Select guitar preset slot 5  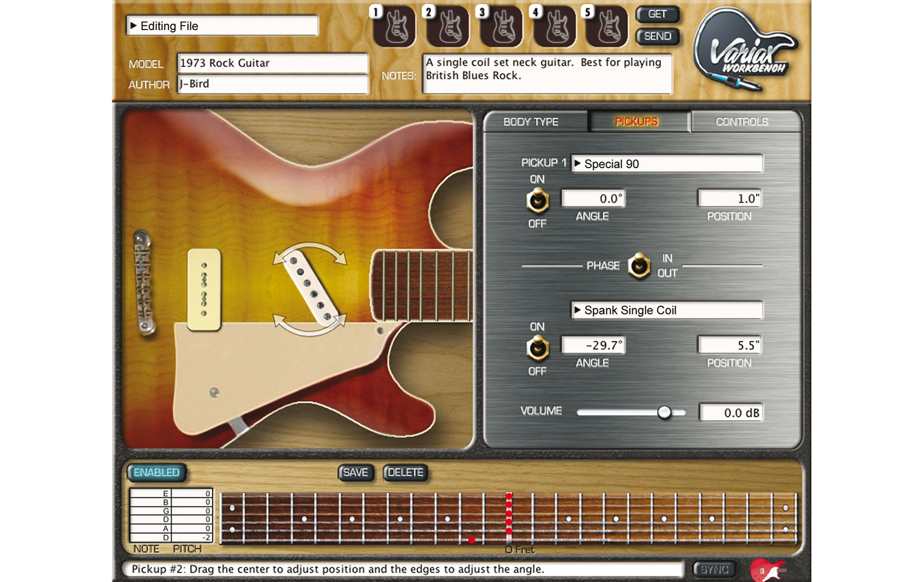[606, 27]
